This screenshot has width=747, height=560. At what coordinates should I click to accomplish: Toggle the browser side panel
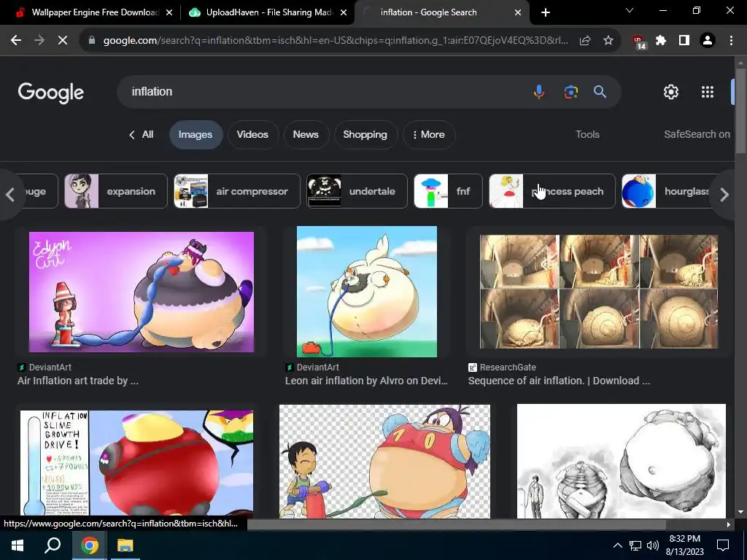pos(684,41)
